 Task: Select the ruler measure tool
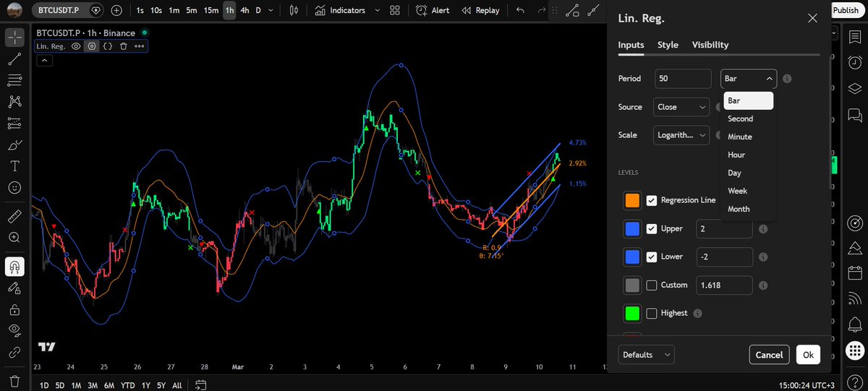click(x=14, y=216)
